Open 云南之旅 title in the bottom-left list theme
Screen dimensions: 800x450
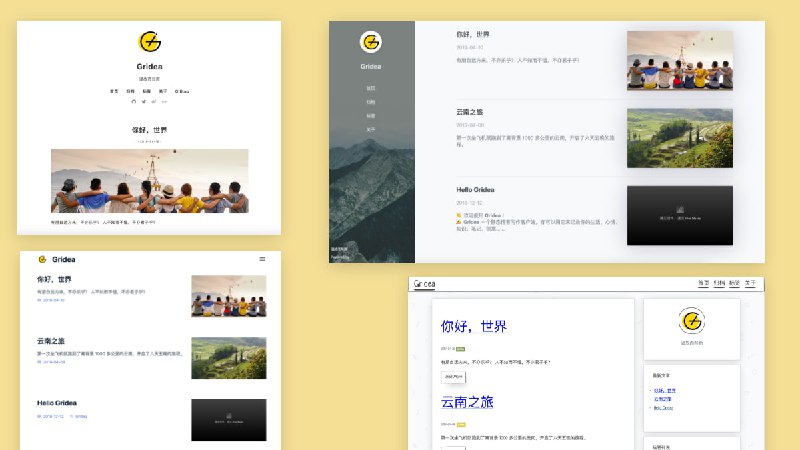[51, 341]
